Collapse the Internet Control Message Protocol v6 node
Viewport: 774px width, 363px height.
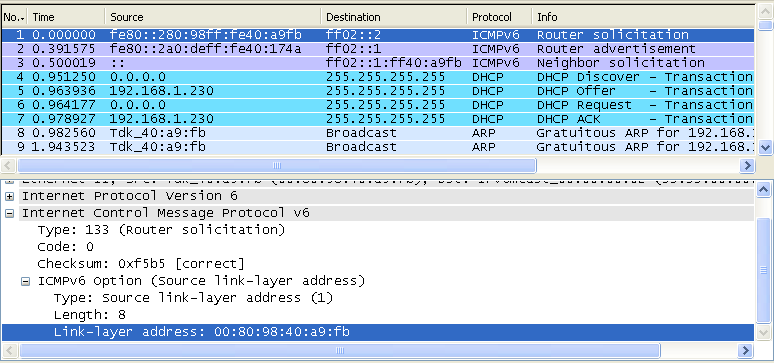(9, 213)
